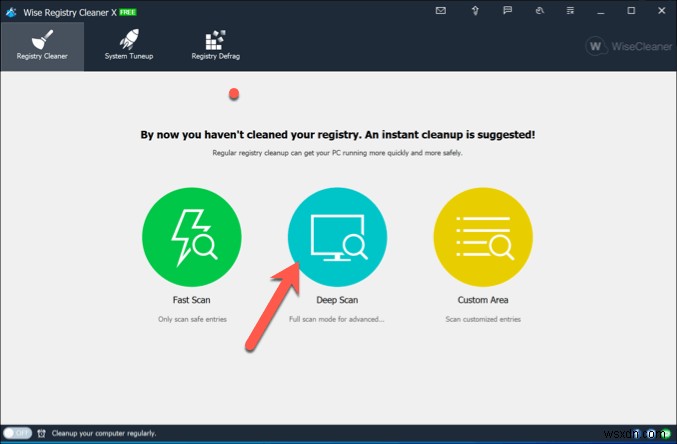This screenshot has width=677, height=444.
Task: Click 'Scan customized entries' description
Action: (x=483, y=319)
